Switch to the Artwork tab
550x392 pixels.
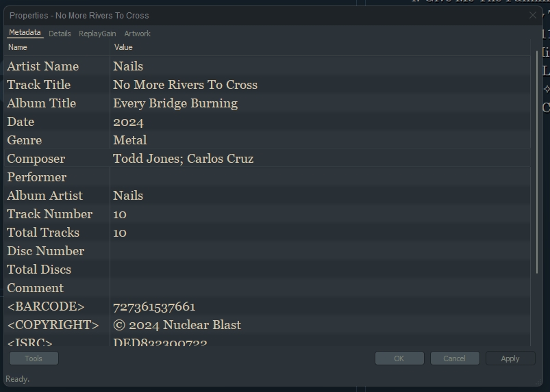point(137,34)
